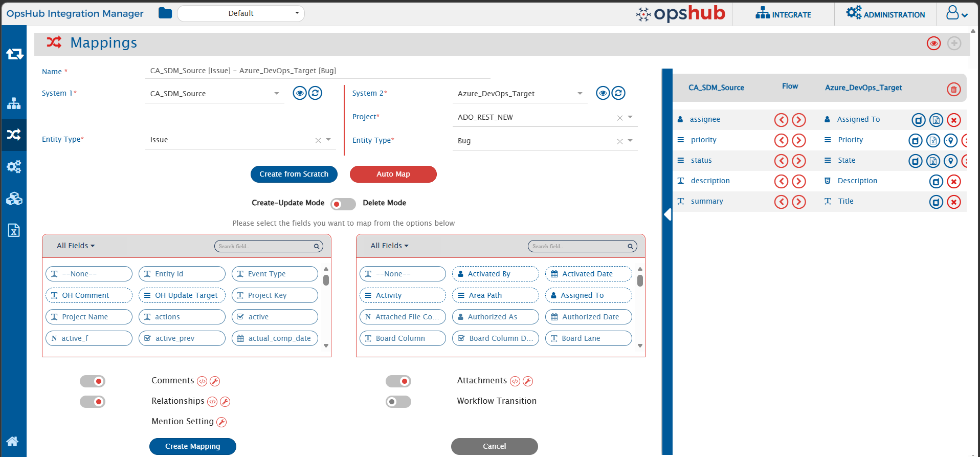The width and height of the screenshot is (980, 457).
Task: Open the ADMINISTRATION menu
Action: click(x=885, y=14)
